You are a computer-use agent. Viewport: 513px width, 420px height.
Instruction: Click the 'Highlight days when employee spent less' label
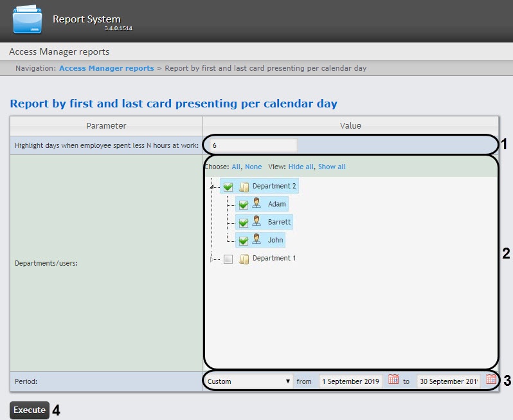pyautogui.click(x=107, y=145)
